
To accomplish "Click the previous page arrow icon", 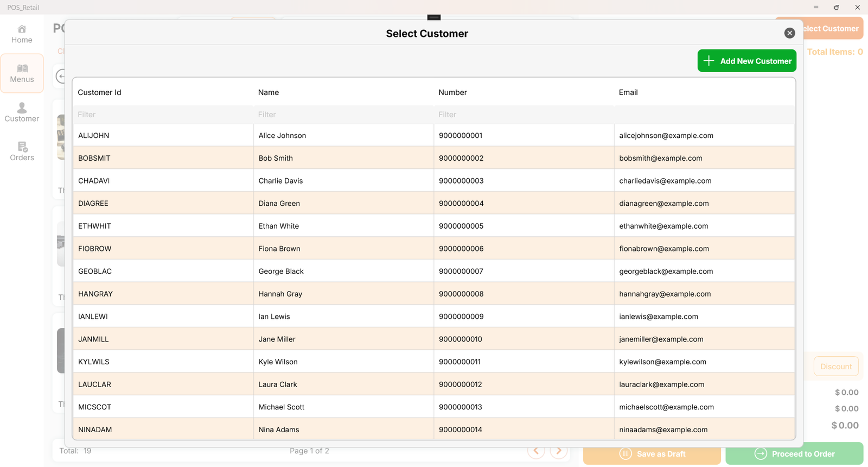I will coord(536,451).
